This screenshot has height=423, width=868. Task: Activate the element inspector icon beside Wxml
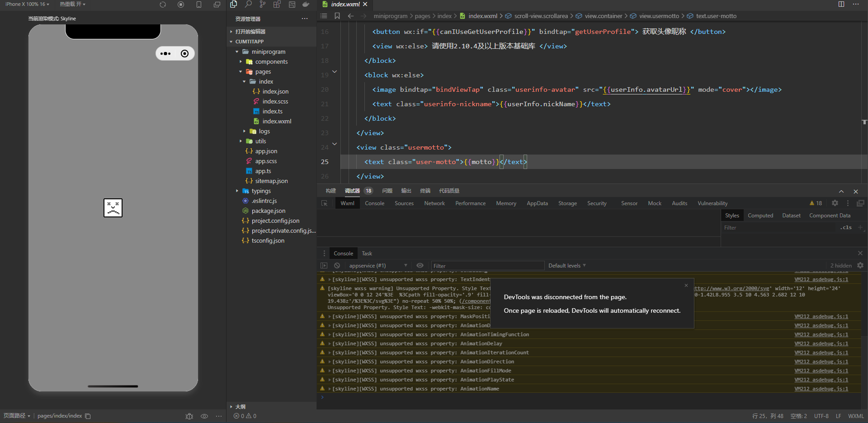point(324,203)
